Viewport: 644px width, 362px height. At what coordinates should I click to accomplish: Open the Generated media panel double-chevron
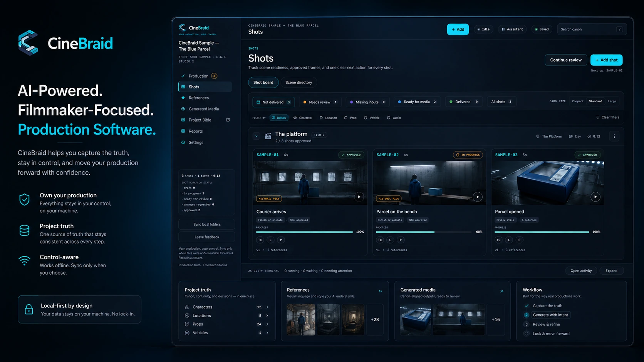coord(501,291)
